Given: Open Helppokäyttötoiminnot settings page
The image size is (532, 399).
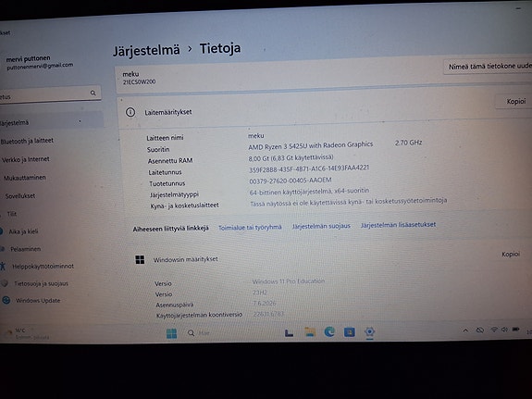Looking at the screenshot, I should point(43,267).
